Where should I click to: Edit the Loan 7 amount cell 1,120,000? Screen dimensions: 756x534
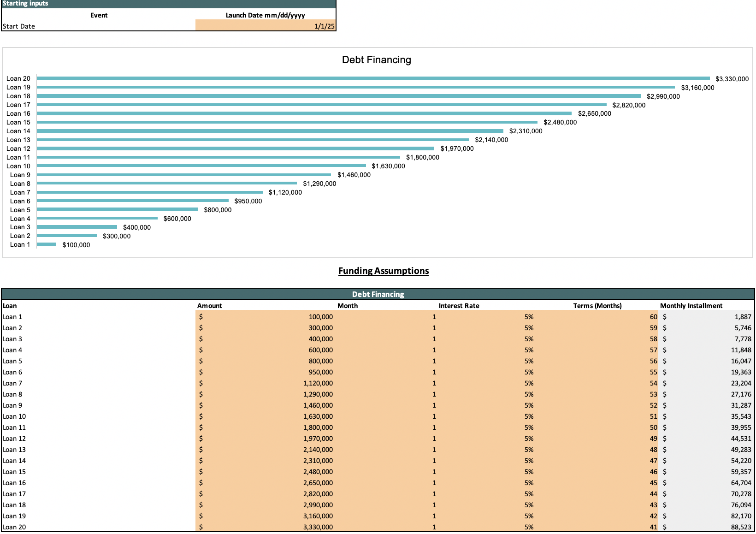pyautogui.click(x=266, y=383)
